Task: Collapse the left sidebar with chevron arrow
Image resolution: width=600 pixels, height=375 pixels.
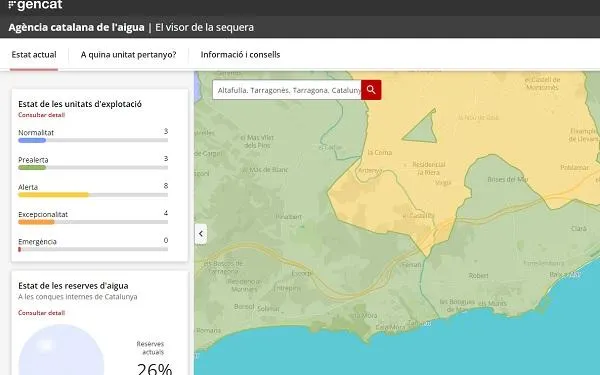Action: [x=201, y=234]
